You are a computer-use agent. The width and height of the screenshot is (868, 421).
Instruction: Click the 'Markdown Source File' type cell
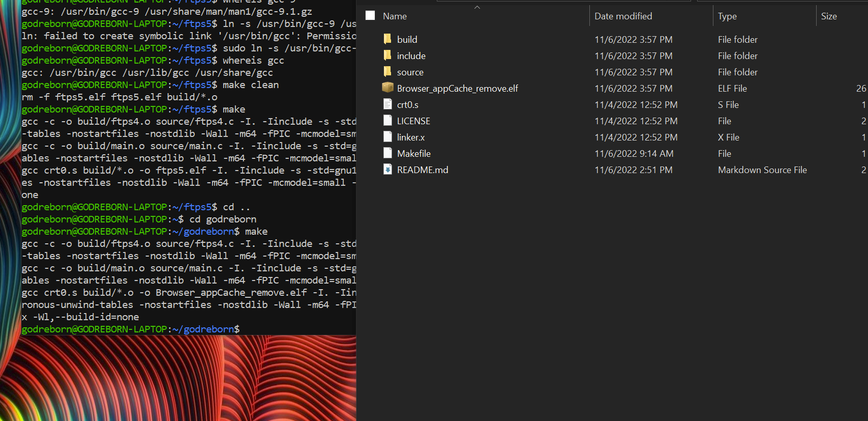click(762, 170)
